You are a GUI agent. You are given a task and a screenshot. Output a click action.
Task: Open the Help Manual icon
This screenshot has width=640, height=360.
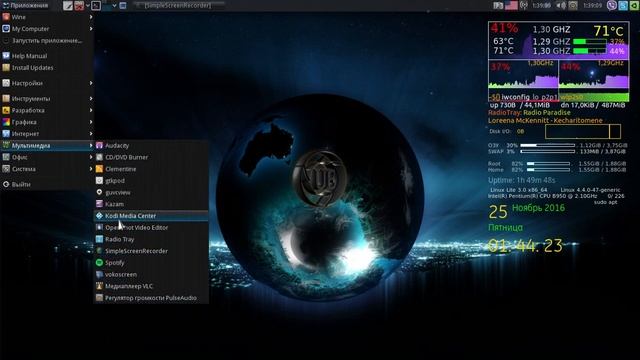(6, 56)
